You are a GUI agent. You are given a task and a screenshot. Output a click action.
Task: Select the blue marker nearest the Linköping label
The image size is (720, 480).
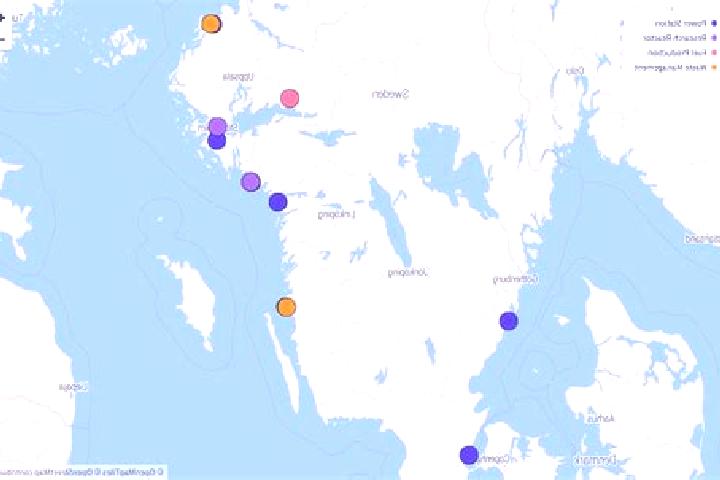pos(278,202)
